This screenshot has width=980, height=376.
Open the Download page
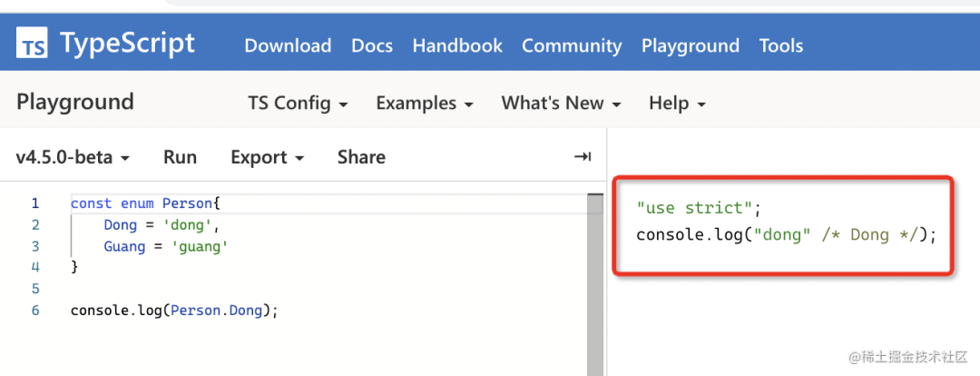(x=288, y=45)
